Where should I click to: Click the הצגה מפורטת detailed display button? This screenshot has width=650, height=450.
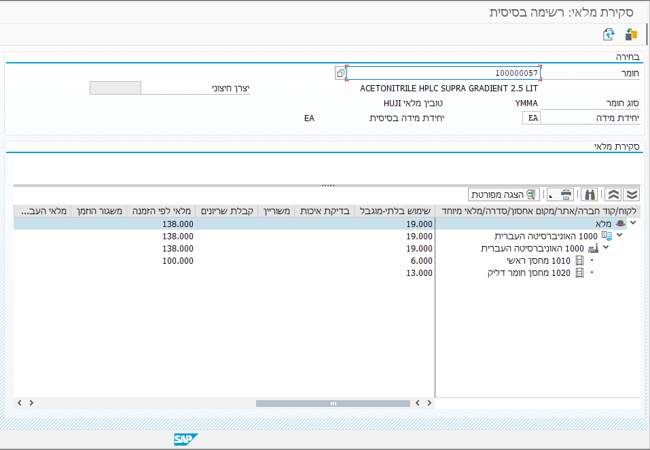(x=503, y=194)
